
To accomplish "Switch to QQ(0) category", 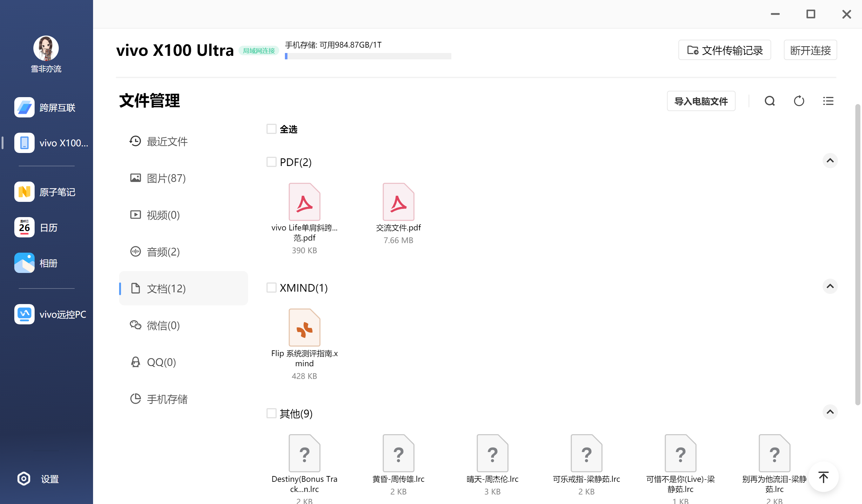I will [x=183, y=362].
